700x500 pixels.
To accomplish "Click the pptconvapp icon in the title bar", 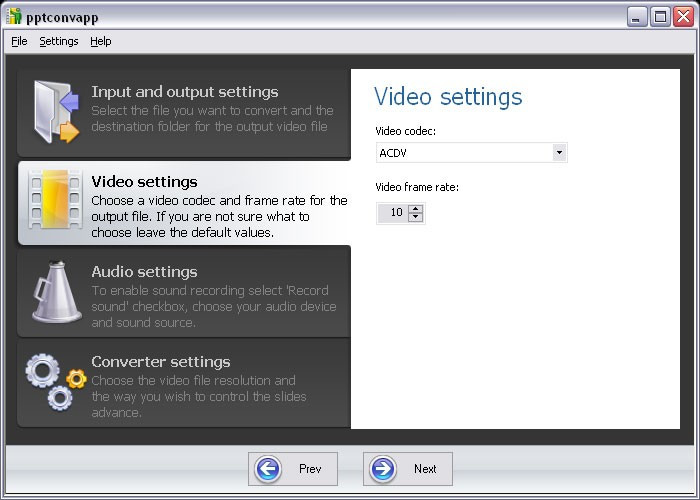I will (x=14, y=17).
